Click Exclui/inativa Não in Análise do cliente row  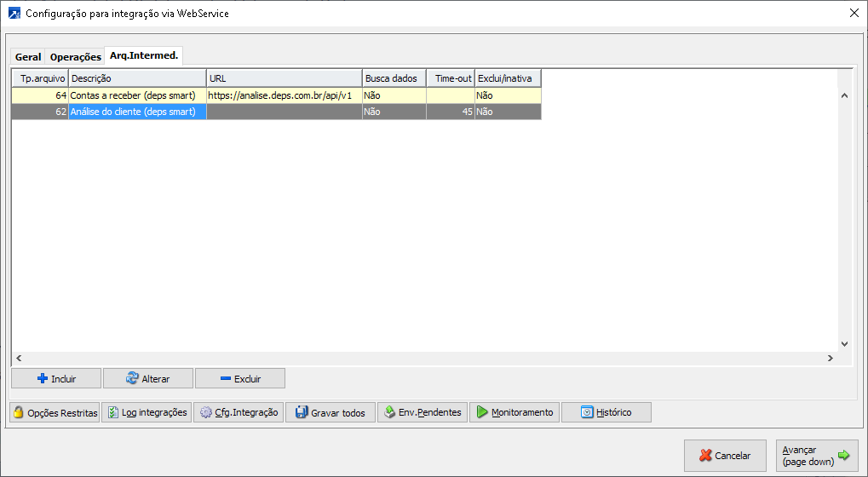click(508, 112)
